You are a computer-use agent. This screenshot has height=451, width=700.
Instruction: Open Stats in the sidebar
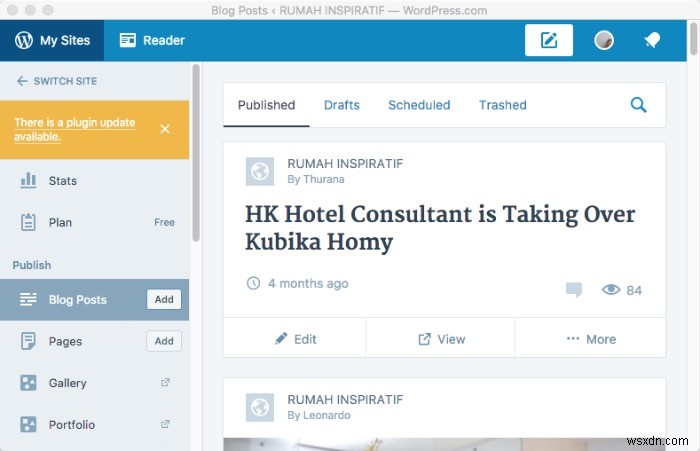pyautogui.click(x=95, y=181)
